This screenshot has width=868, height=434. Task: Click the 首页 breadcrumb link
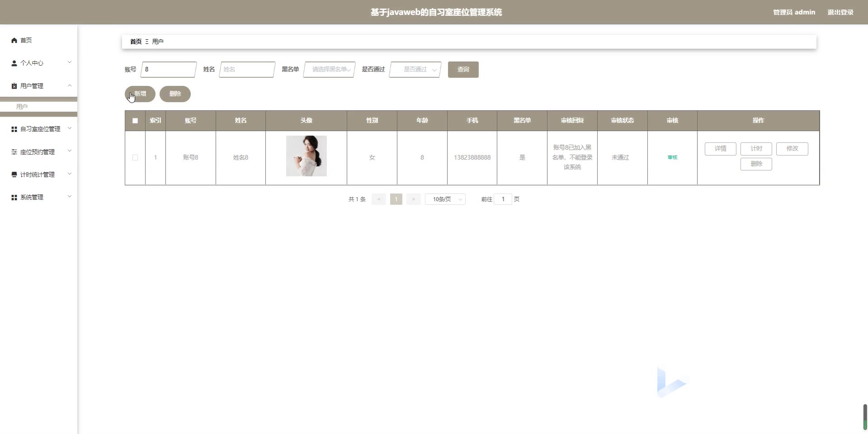coord(136,42)
